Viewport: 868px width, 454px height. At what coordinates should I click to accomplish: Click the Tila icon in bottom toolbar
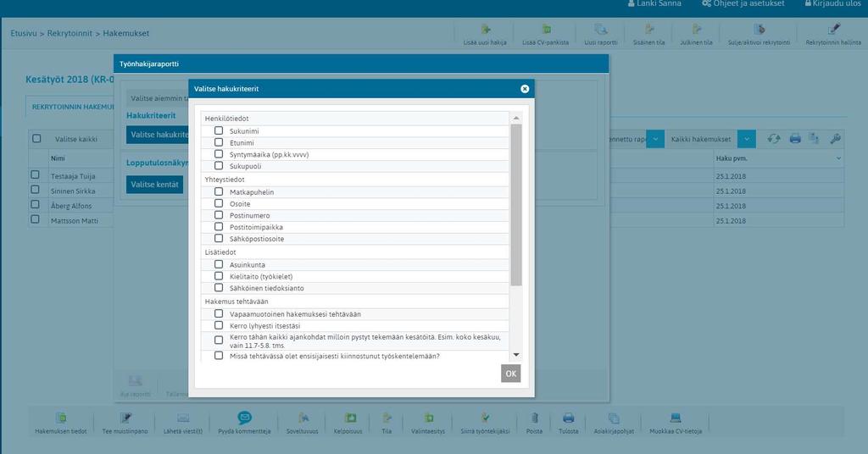[x=387, y=418]
